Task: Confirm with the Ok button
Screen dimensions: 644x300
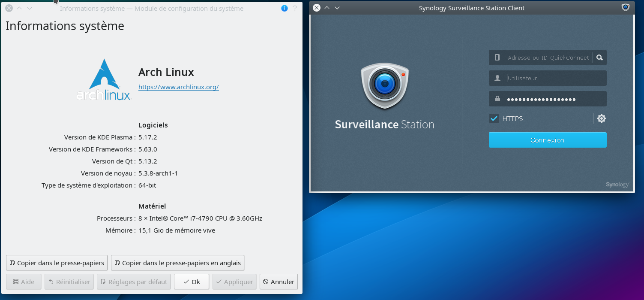Action: (x=192, y=282)
